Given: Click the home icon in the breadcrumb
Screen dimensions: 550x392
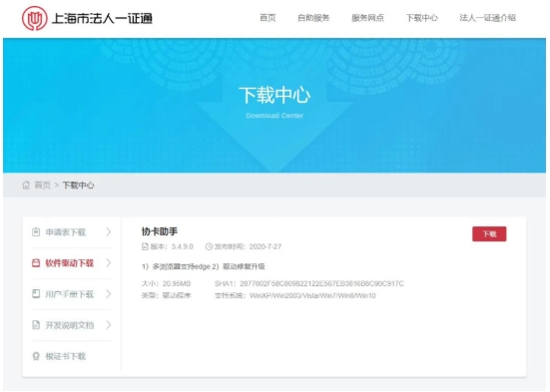Looking at the screenshot, I should 26,185.
